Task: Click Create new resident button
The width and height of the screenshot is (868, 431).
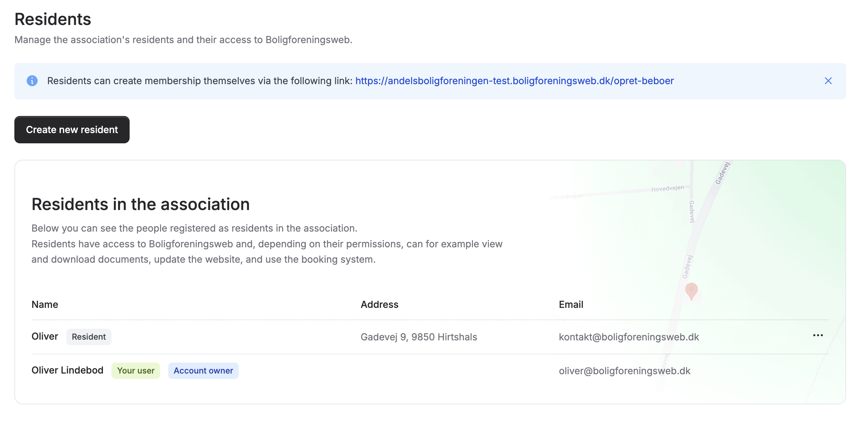Action: (72, 130)
